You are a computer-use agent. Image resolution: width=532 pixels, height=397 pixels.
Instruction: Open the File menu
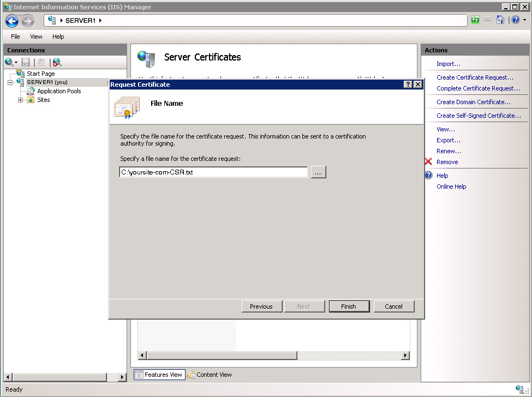[x=15, y=37]
